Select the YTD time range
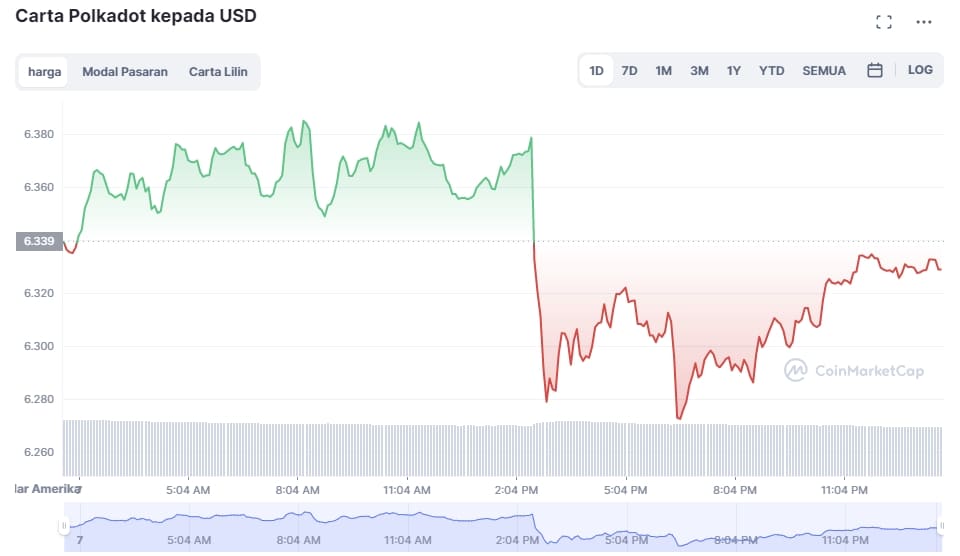The width and height of the screenshot is (960, 556). (x=772, y=71)
